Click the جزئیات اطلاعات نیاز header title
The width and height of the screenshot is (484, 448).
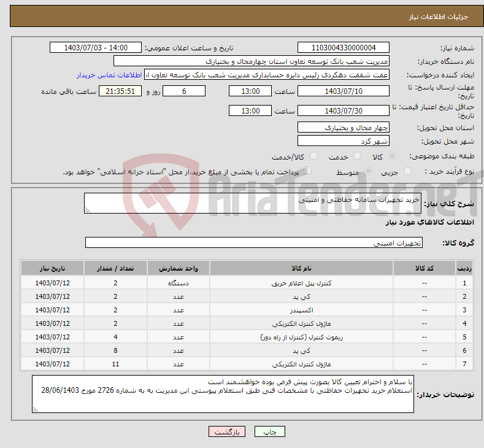439,17
